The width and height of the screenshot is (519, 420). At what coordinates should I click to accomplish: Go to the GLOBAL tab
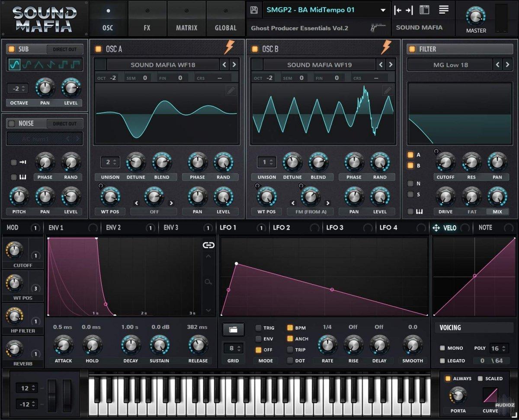click(x=226, y=18)
